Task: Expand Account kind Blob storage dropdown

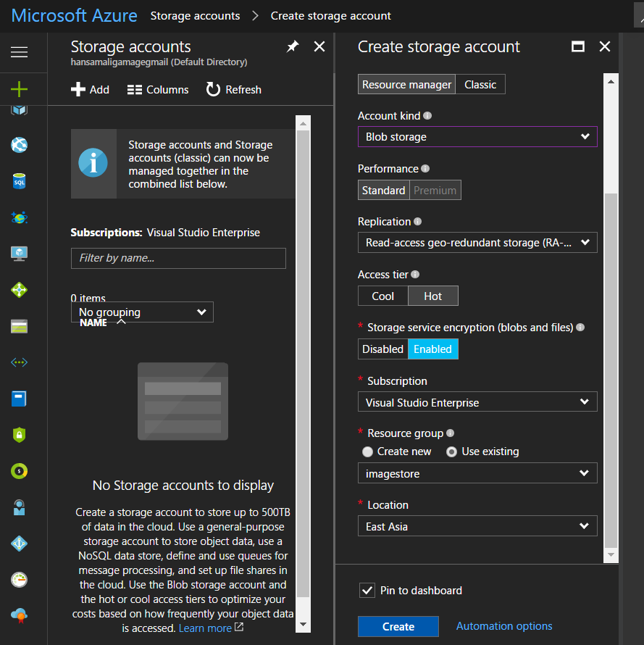Action: pyautogui.click(x=477, y=136)
